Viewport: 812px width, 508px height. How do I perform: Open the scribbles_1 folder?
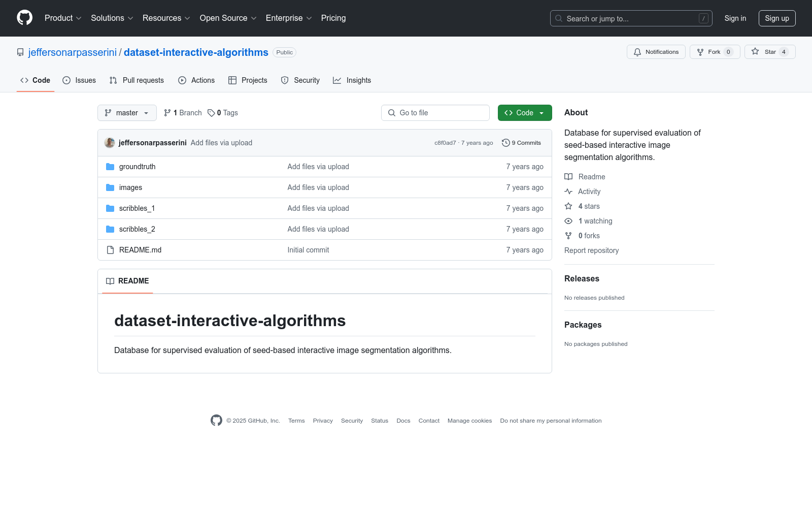(137, 208)
